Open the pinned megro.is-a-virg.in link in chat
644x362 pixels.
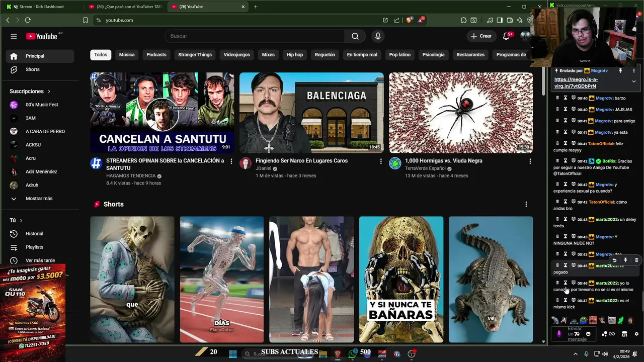point(576,83)
